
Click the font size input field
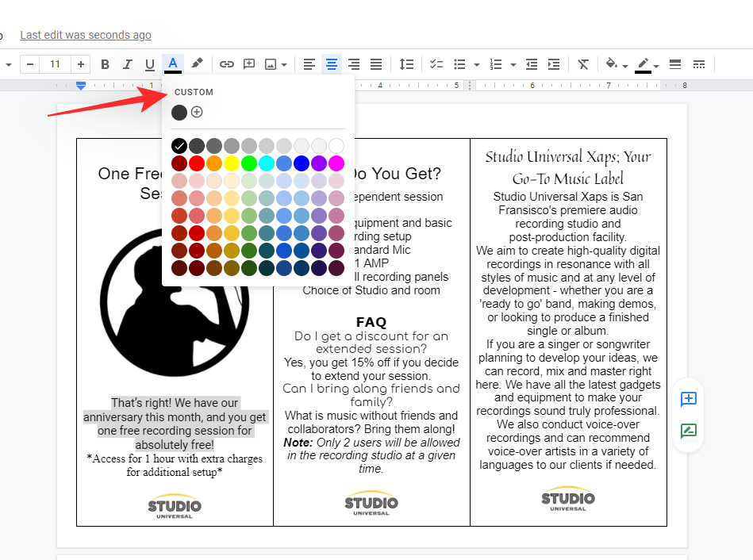tap(55, 64)
